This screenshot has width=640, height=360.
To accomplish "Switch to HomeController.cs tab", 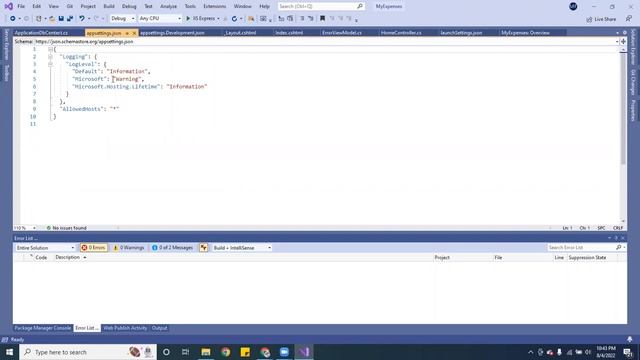I will point(401,33).
